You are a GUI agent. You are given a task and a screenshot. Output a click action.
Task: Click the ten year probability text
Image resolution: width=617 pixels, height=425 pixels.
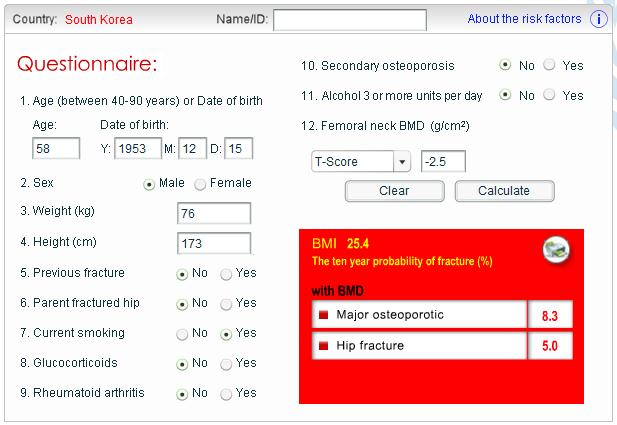402,261
